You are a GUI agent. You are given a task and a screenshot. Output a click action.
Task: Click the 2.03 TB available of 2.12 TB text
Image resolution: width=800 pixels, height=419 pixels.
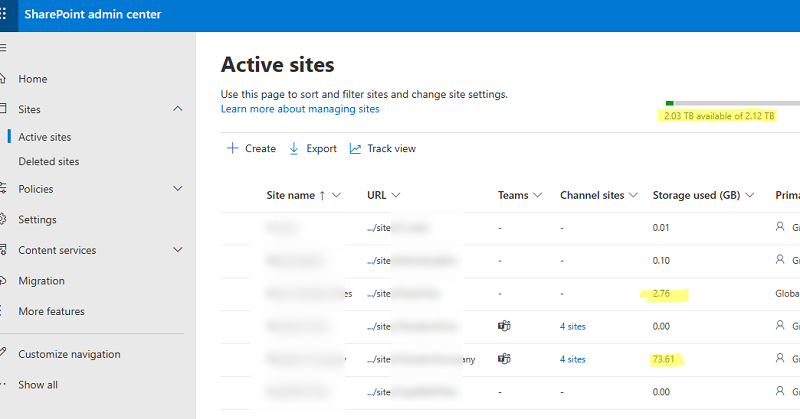point(719,116)
